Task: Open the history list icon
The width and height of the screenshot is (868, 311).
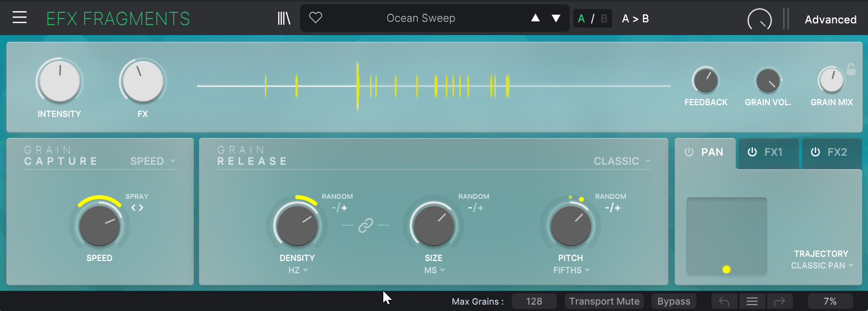Action: click(752, 301)
